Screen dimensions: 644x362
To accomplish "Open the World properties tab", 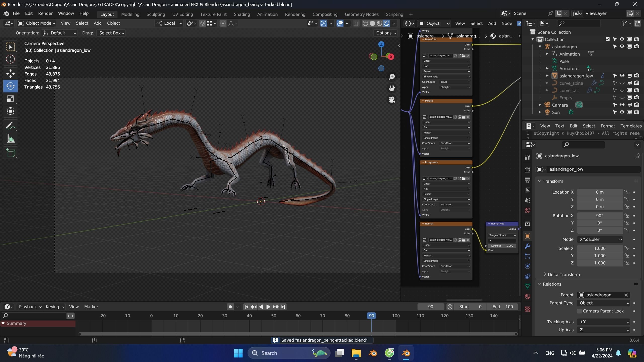I will pos(528,210).
